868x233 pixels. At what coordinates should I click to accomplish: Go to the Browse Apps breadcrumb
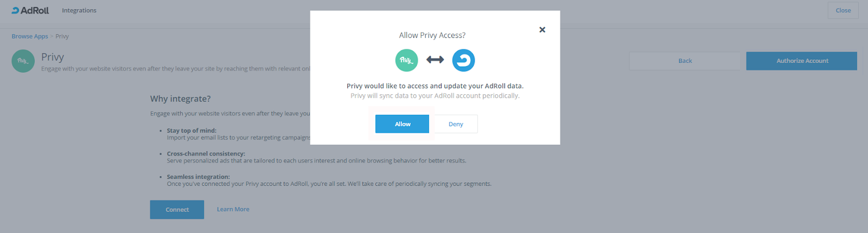30,36
